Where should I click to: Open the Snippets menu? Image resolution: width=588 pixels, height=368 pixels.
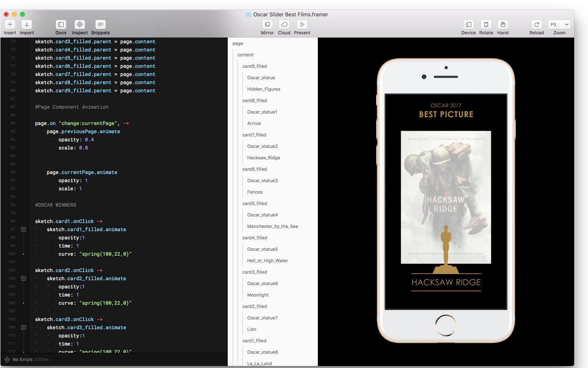[x=100, y=25]
